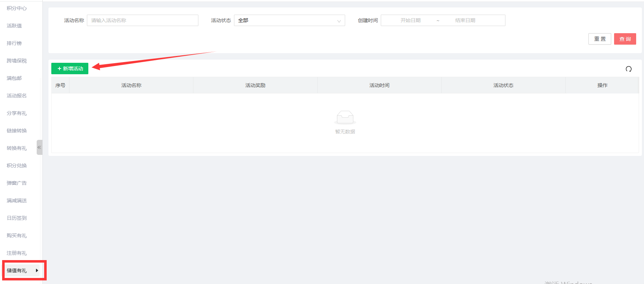Select 满包邮 in the left menu

coord(14,78)
